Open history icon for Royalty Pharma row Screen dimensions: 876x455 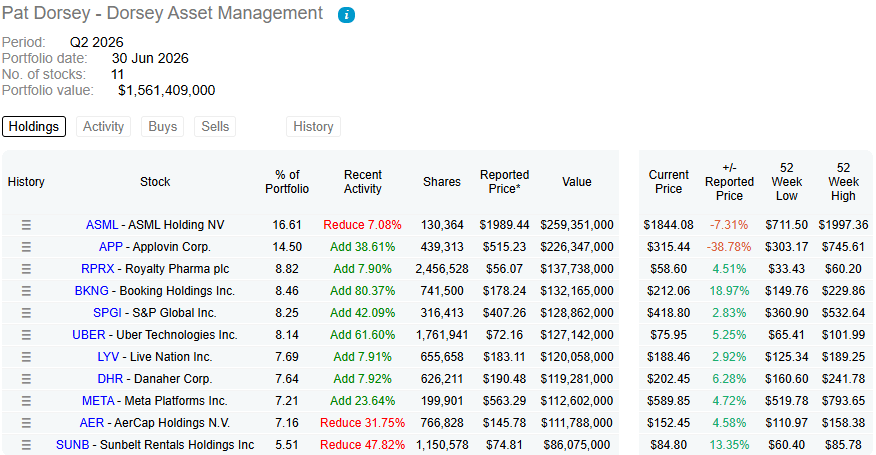point(26,269)
